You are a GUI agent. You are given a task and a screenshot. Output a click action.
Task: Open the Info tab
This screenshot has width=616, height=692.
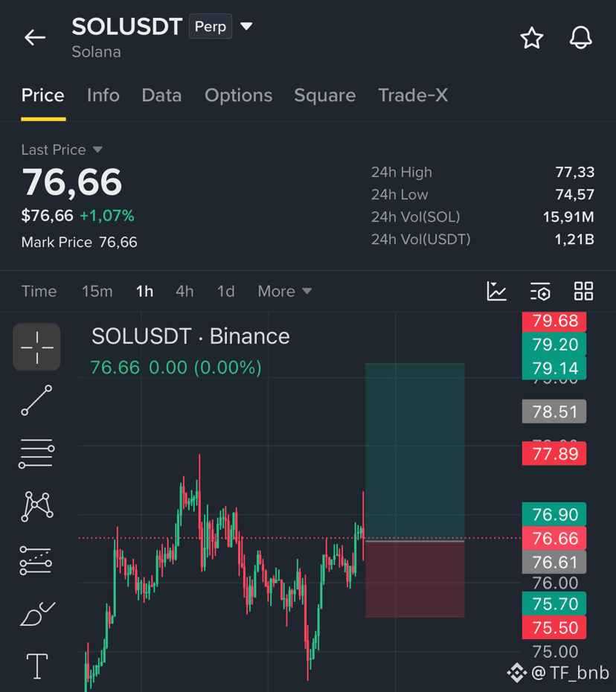pyautogui.click(x=103, y=95)
